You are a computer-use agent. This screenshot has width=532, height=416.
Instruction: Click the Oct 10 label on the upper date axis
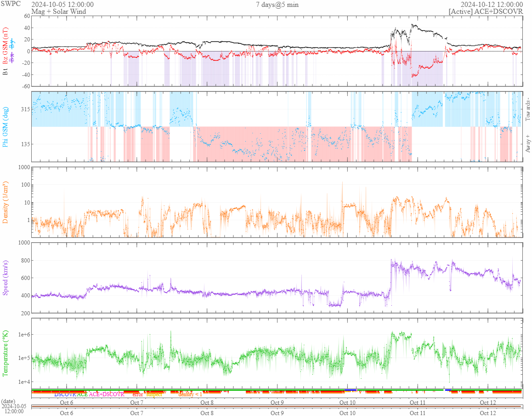(x=347, y=402)
